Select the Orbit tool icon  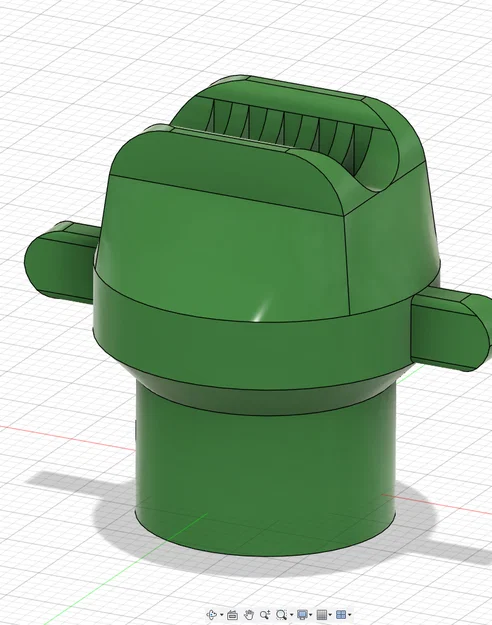point(212,615)
